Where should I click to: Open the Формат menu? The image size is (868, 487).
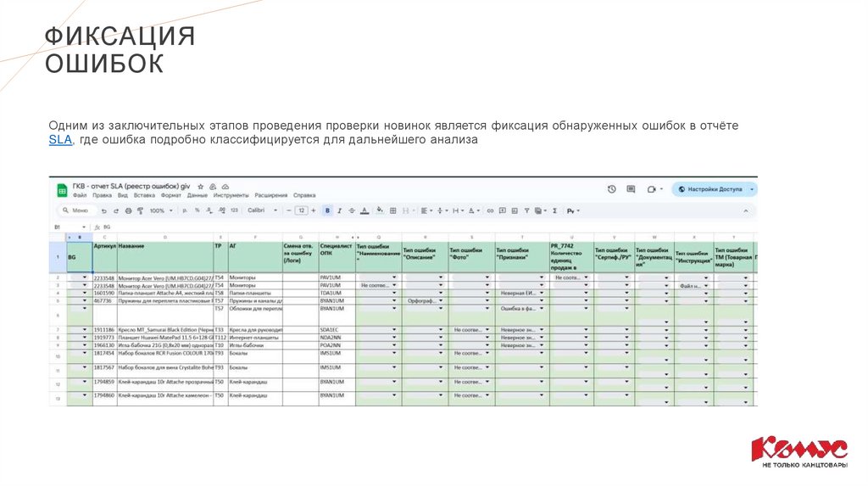click(171, 196)
